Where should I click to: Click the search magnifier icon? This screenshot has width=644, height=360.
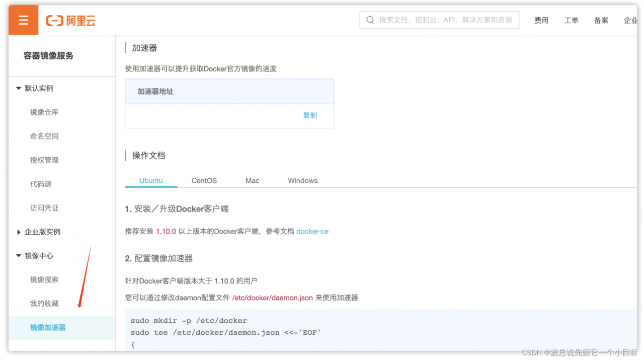point(370,20)
